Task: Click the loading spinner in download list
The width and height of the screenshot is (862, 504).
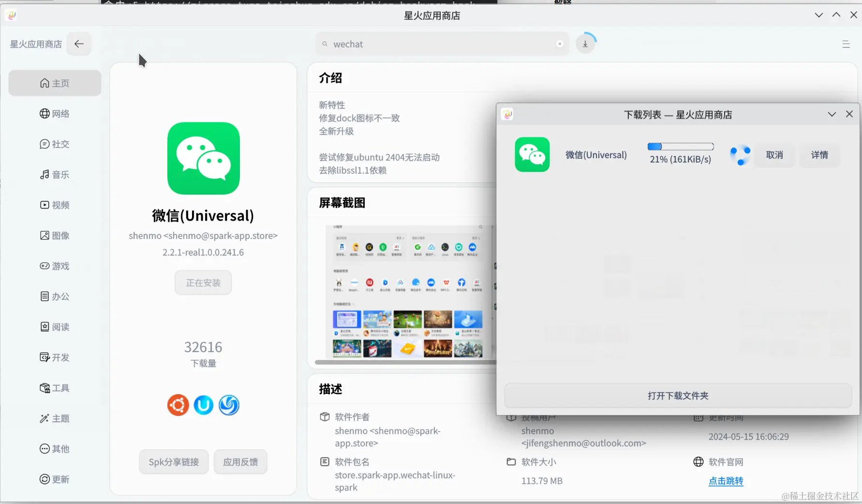Action: pyautogui.click(x=740, y=155)
